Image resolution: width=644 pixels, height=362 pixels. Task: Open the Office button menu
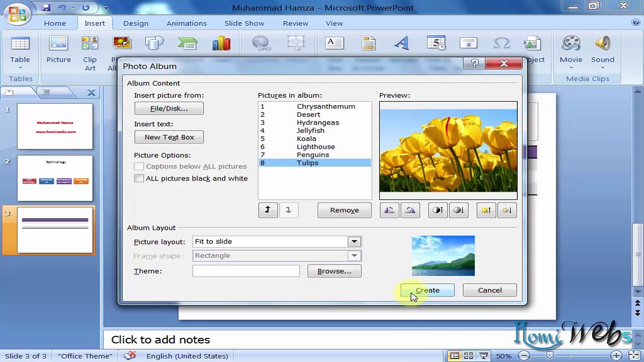click(17, 14)
